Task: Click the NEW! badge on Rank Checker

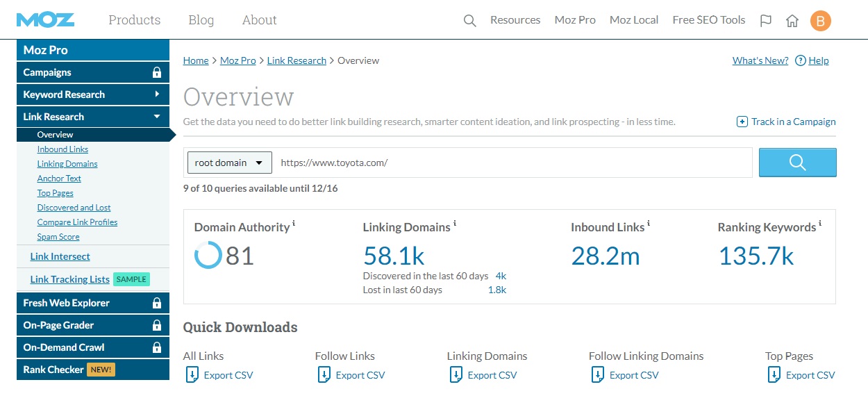Action: click(x=101, y=370)
